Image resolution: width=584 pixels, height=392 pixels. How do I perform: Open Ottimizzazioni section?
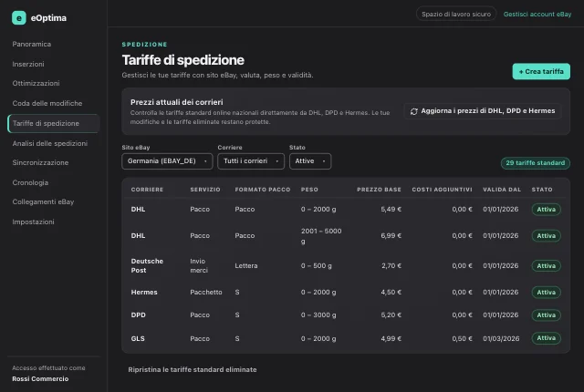pyautogui.click(x=36, y=83)
